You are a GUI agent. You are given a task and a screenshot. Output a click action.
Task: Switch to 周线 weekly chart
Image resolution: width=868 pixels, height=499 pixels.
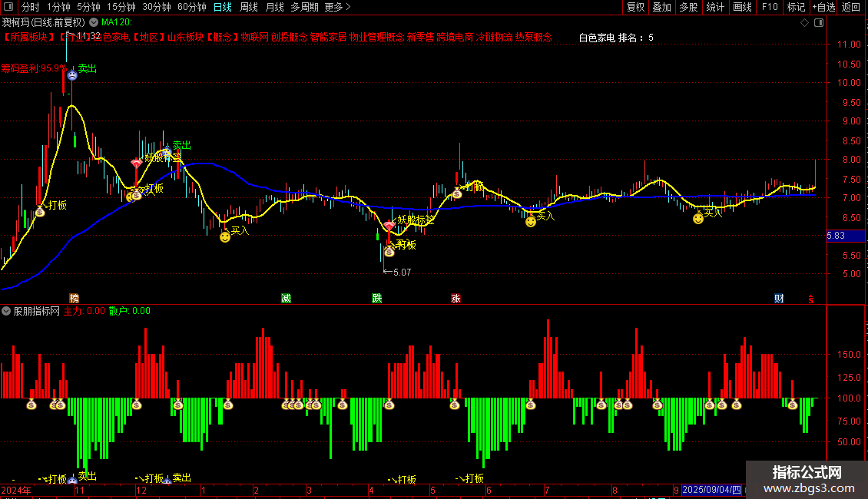[249, 7]
